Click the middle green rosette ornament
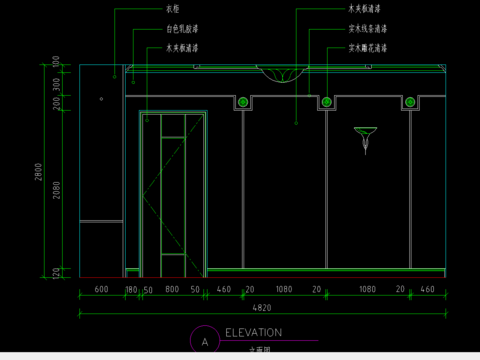 pos(327,102)
